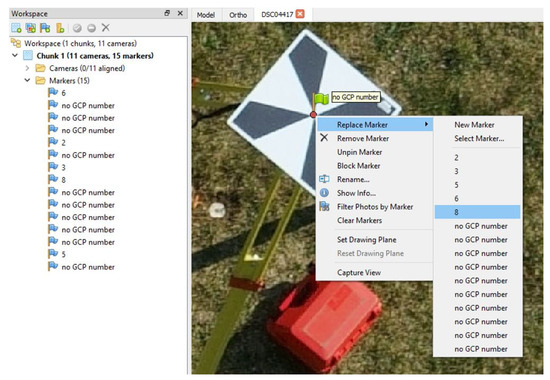Click the Rename icon in context menu
The width and height of the screenshot is (550, 380).
pos(324,179)
